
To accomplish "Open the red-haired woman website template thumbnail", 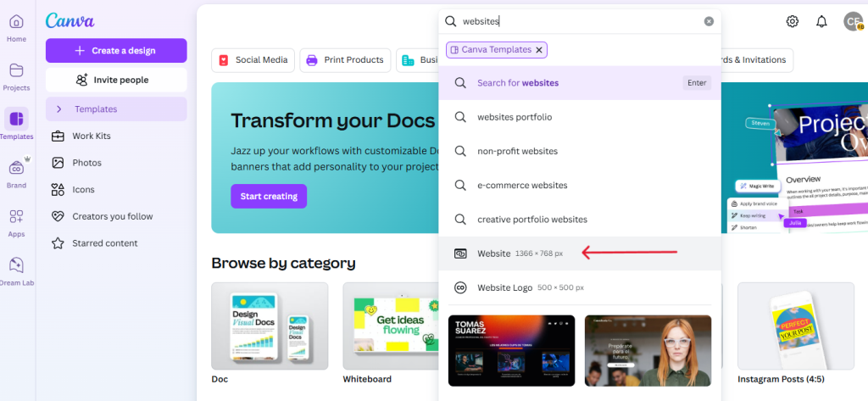I will [648, 351].
